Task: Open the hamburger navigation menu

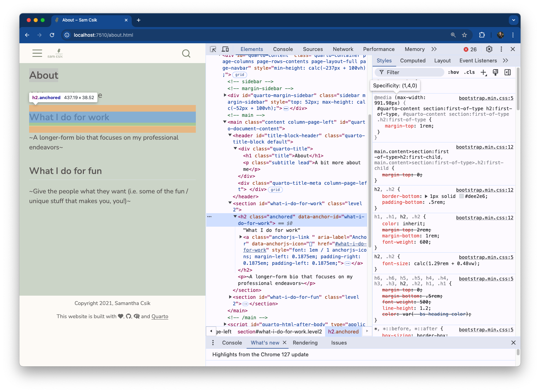Action: click(x=37, y=53)
